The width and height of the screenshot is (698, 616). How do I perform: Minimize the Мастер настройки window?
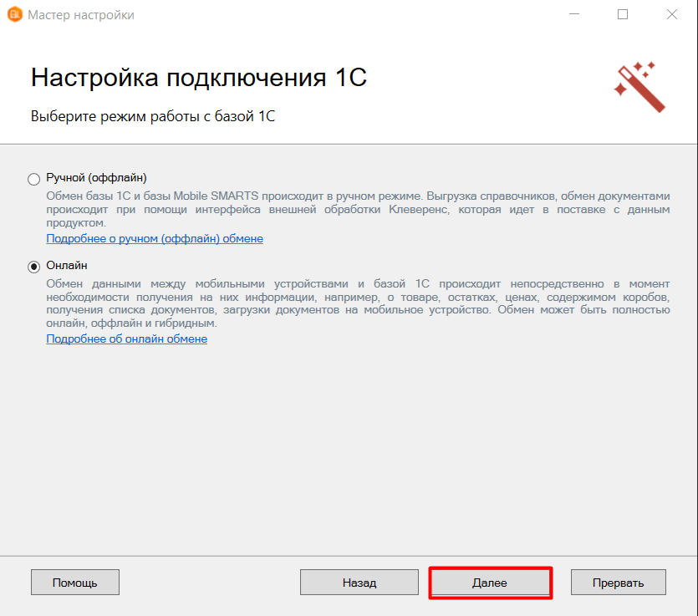point(574,14)
